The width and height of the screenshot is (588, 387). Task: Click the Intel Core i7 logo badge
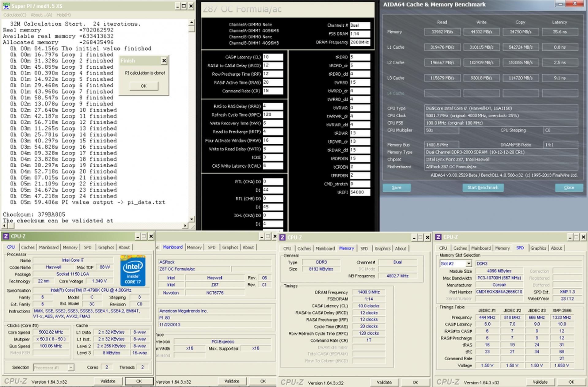[x=133, y=271]
